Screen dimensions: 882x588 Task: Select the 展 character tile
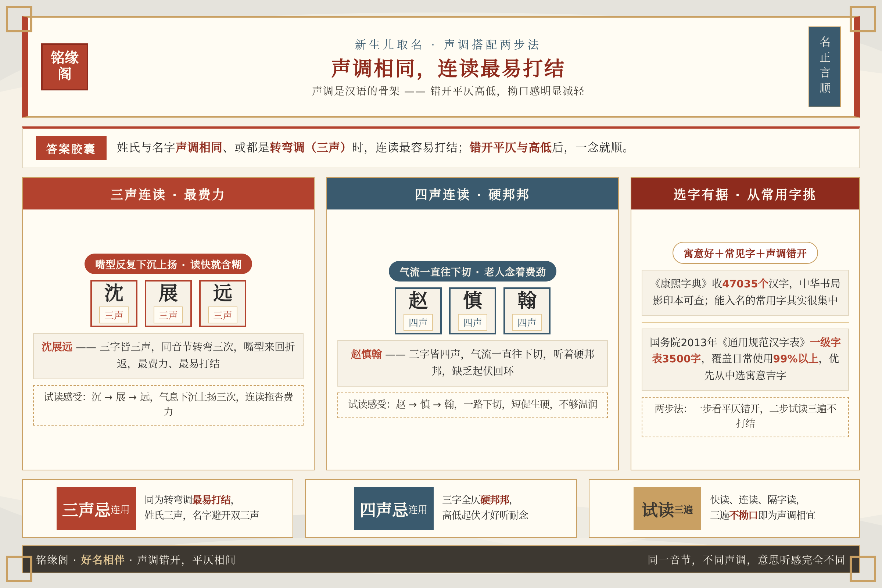point(168,304)
